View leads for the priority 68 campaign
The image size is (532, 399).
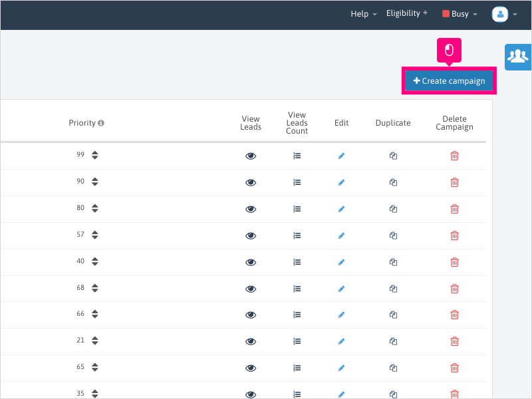click(251, 289)
